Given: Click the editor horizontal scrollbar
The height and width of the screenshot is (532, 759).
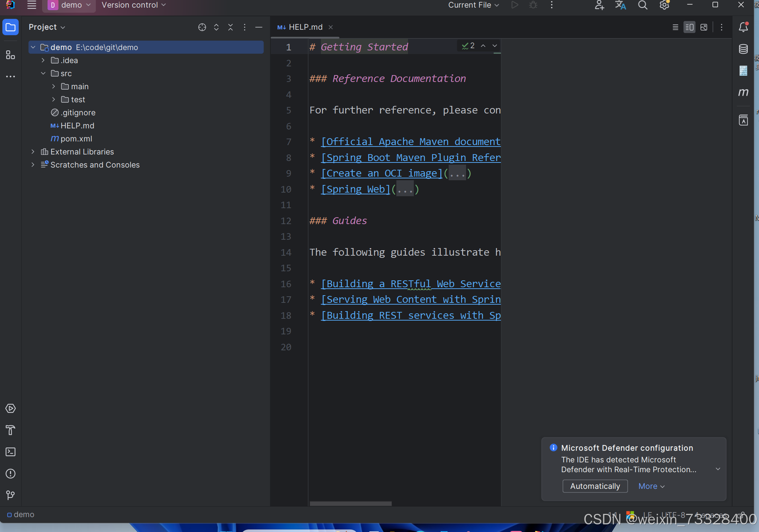Looking at the screenshot, I should [x=350, y=504].
